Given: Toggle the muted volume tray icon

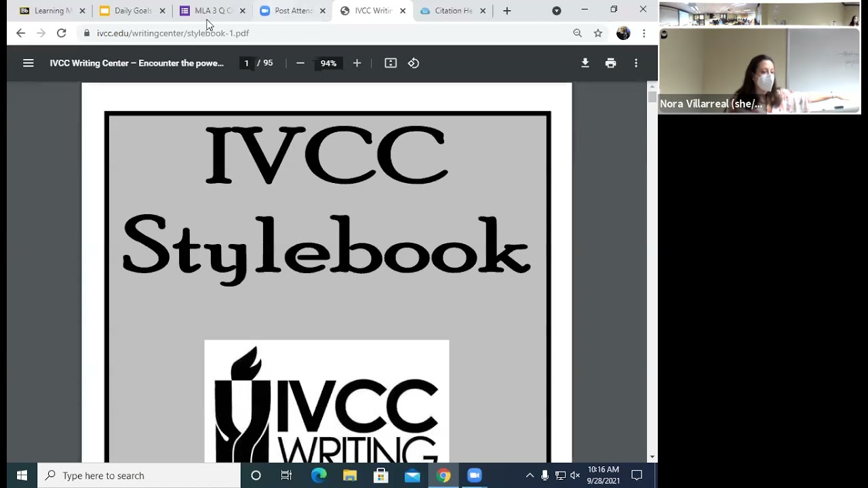Looking at the screenshot, I should pyautogui.click(x=575, y=475).
